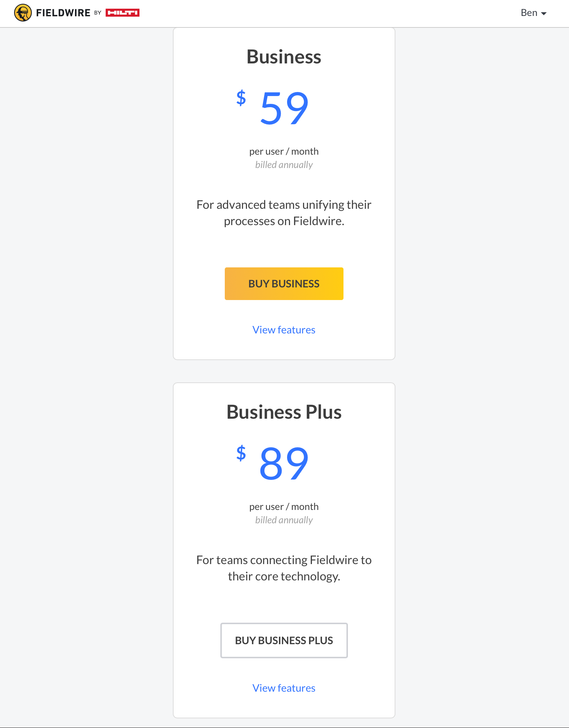Click the dollar sign beside 89

click(x=241, y=453)
